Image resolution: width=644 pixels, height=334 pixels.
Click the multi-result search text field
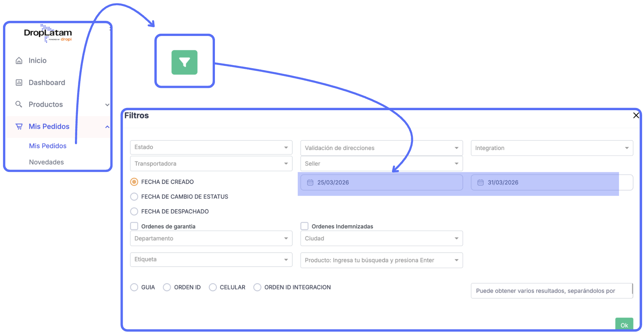pos(551,291)
